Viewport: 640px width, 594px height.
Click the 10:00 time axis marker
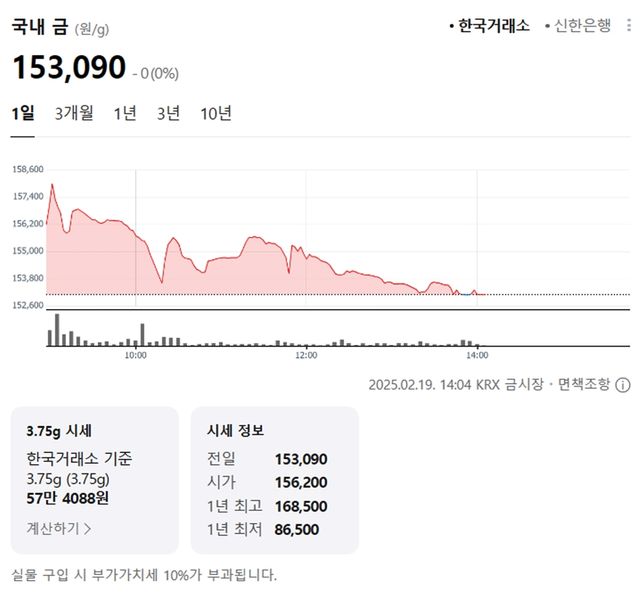coord(135,355)
